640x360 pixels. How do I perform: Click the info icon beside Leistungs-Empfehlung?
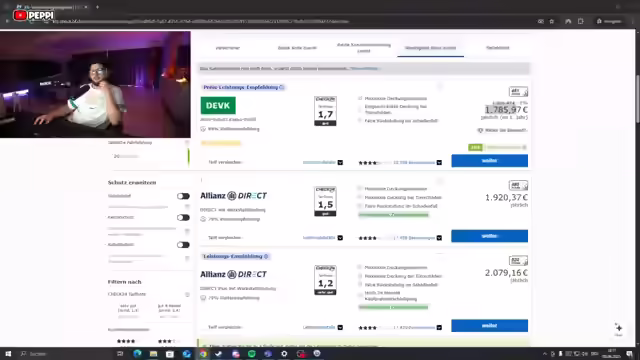point(266,256)
